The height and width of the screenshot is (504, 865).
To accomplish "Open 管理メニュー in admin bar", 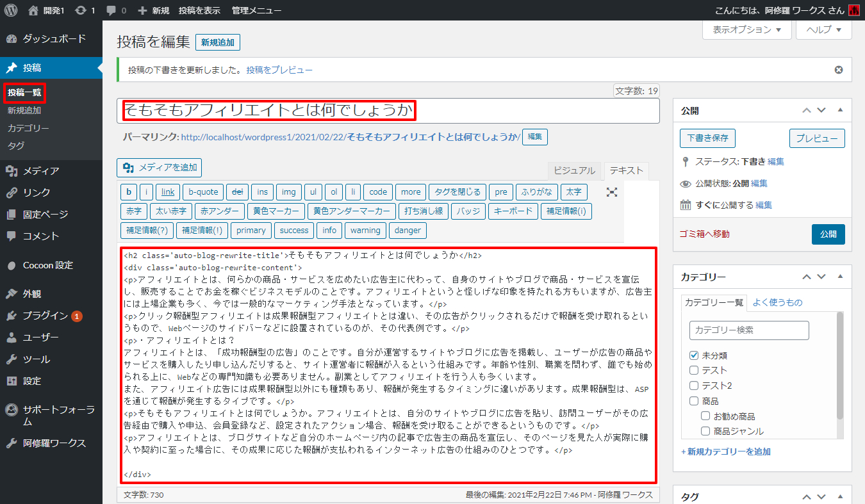I will 256,10.
